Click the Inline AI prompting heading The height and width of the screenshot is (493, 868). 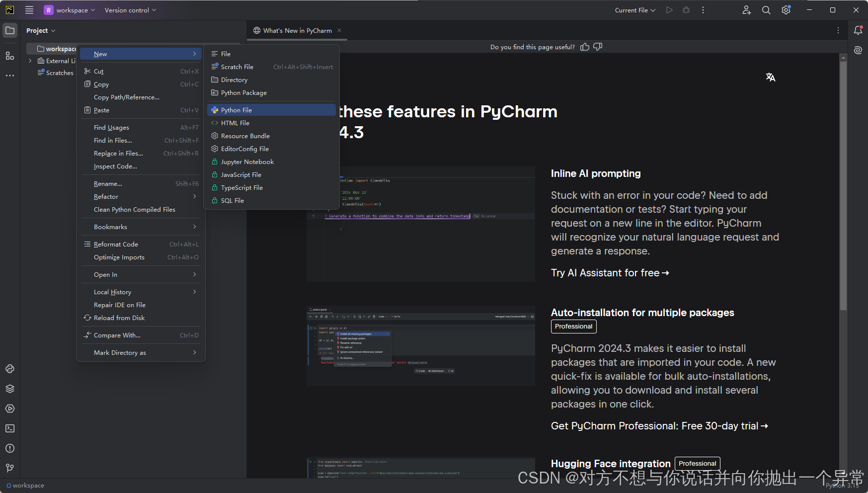tap(596, 173)
